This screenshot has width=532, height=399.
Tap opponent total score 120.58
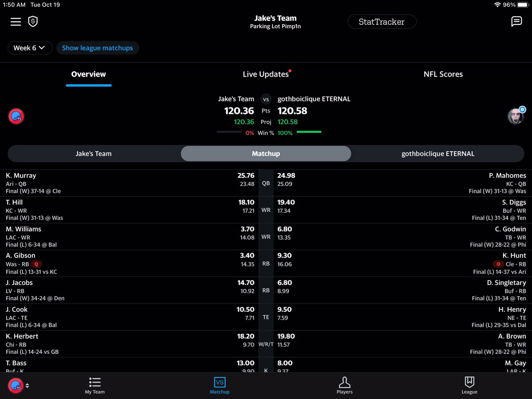(x=293, y=111)
